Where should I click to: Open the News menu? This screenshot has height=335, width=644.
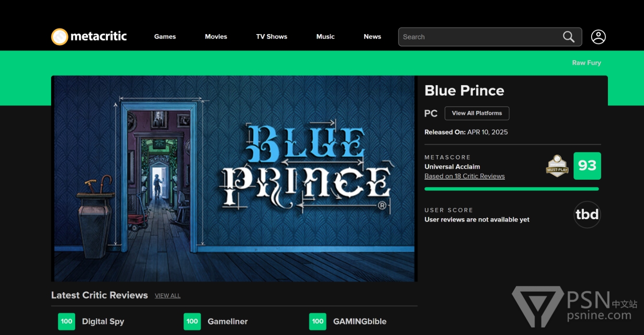click(x=373, y=37)
